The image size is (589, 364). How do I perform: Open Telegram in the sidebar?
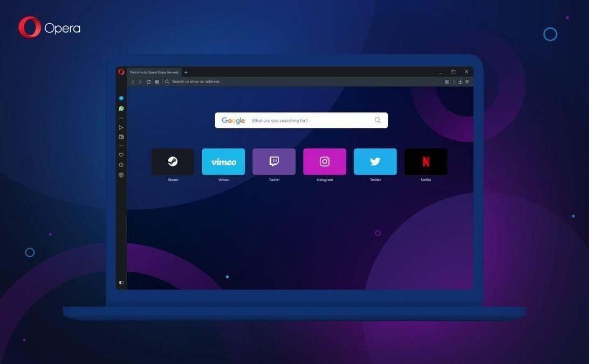tap(121, 127)
